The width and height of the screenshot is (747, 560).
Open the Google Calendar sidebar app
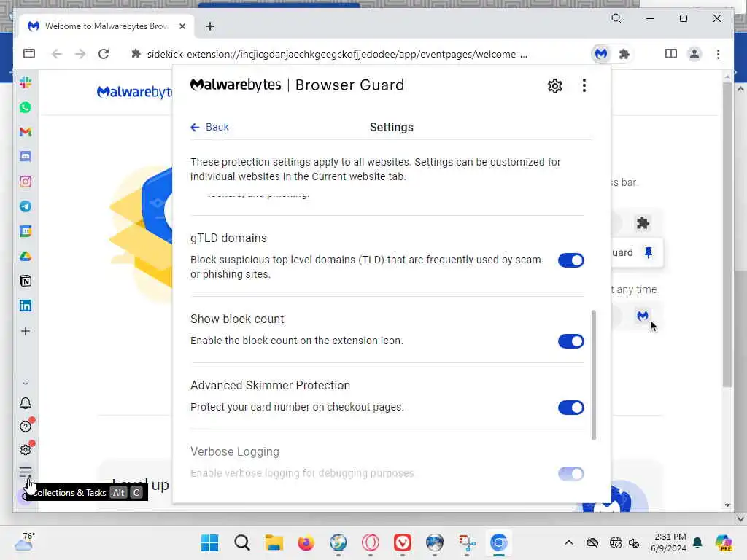[26, 231]
